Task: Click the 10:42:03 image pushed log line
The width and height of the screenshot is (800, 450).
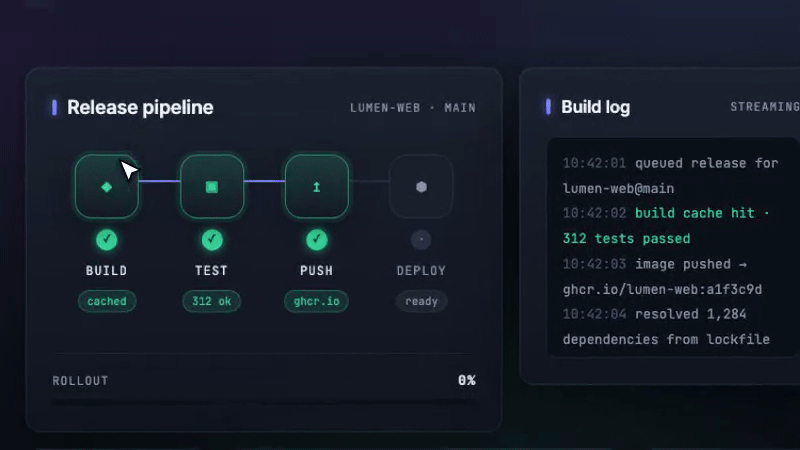Action: (x=655, y=264)
